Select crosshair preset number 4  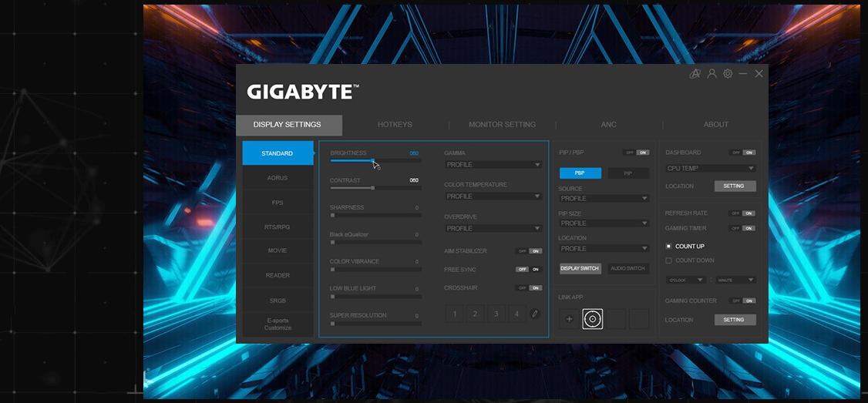tap(516, 314)
